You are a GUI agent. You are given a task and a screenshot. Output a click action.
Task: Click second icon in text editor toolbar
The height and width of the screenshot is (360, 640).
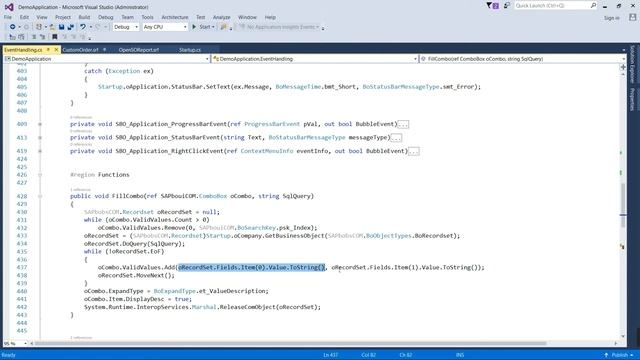(21, 37)
